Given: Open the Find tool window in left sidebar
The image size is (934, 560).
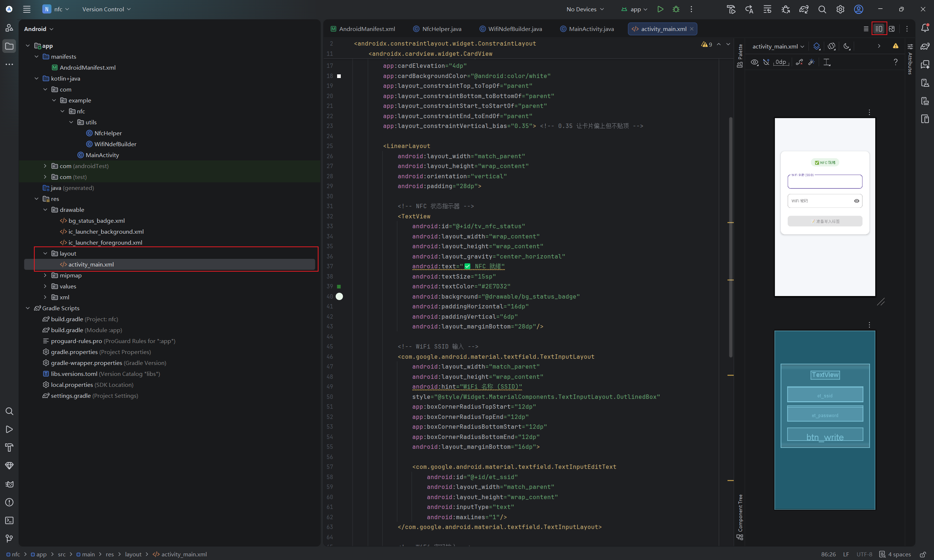Looking at the screenshot, I should 9,411.
